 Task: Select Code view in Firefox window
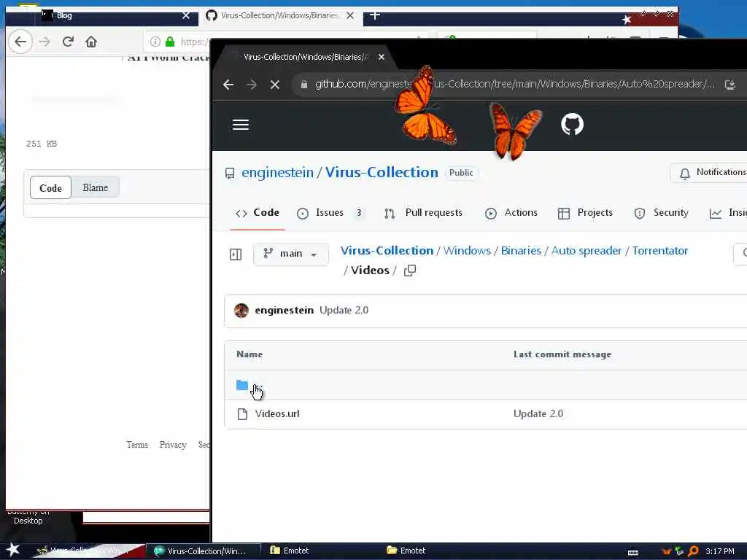pyautogui.click(x=50, y=187)
